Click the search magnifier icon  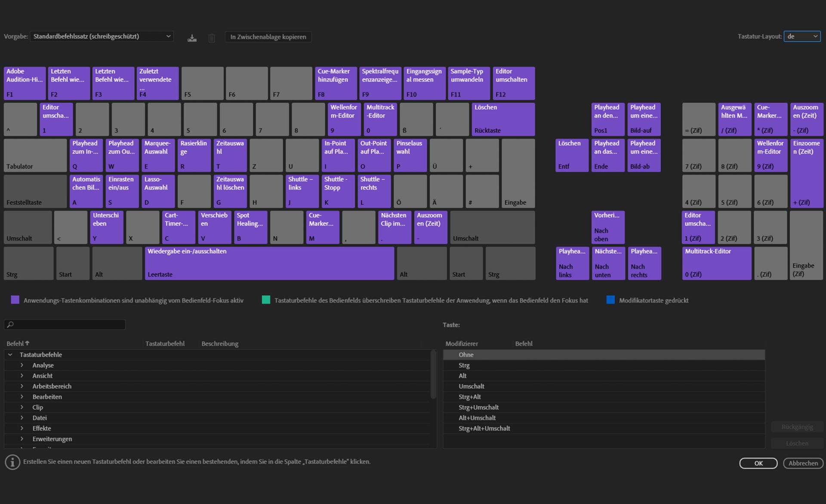pyautogui.click(x=10, y=325)
